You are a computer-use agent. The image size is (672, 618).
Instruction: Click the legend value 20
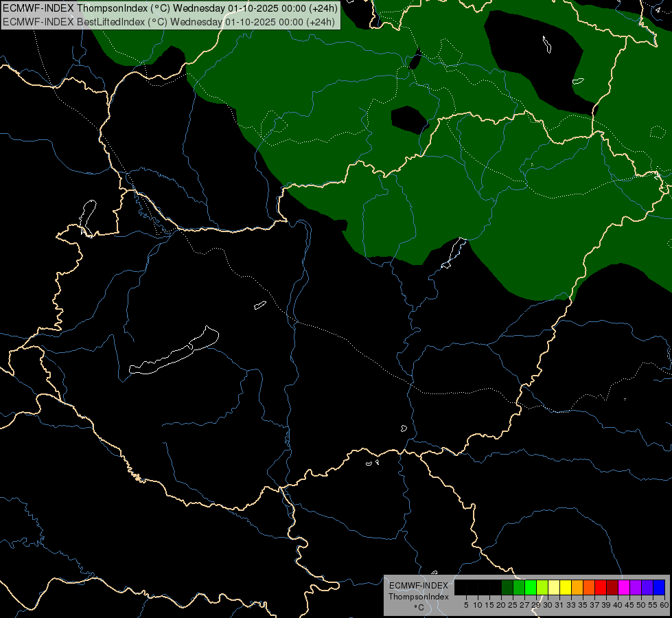(x=501, y=605)
